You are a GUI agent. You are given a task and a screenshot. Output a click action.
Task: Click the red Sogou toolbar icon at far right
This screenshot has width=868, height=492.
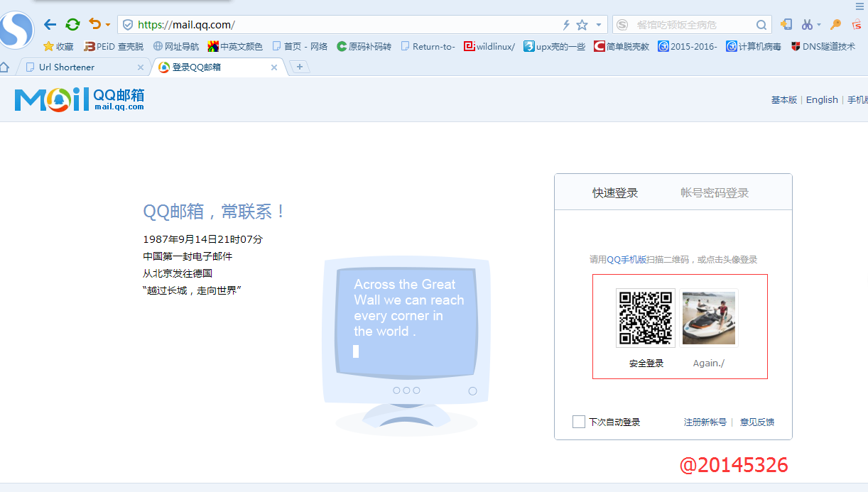click(x=857, y=24)
